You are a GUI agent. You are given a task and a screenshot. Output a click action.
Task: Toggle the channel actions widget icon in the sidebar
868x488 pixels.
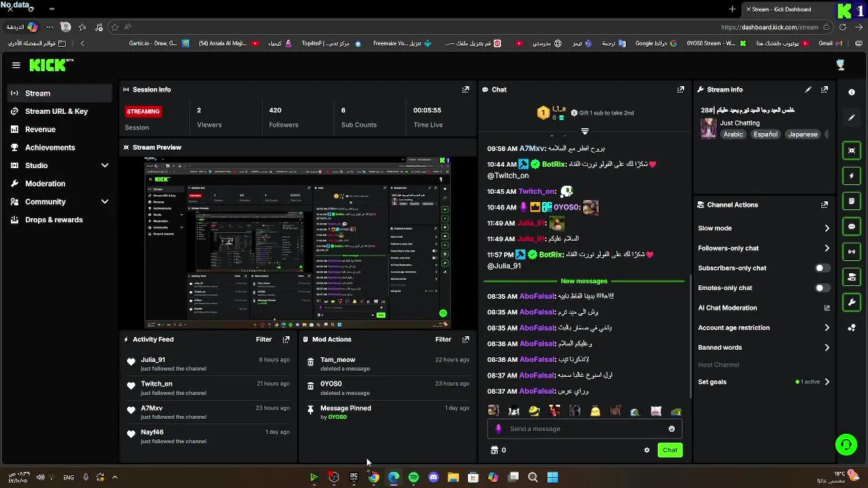852,277
